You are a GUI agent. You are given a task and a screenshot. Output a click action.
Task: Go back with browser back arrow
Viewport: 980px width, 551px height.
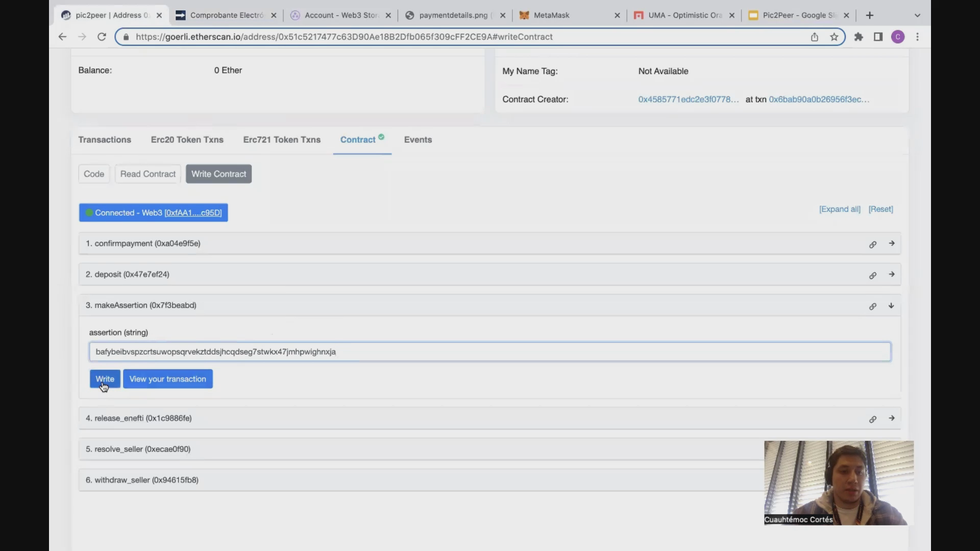(x=62, y=37)
